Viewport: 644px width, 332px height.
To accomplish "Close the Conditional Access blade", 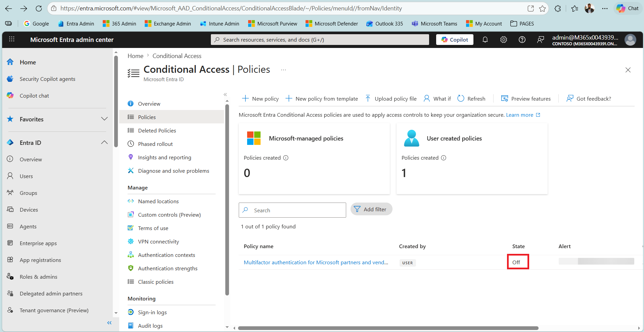I will click(628, 70).
